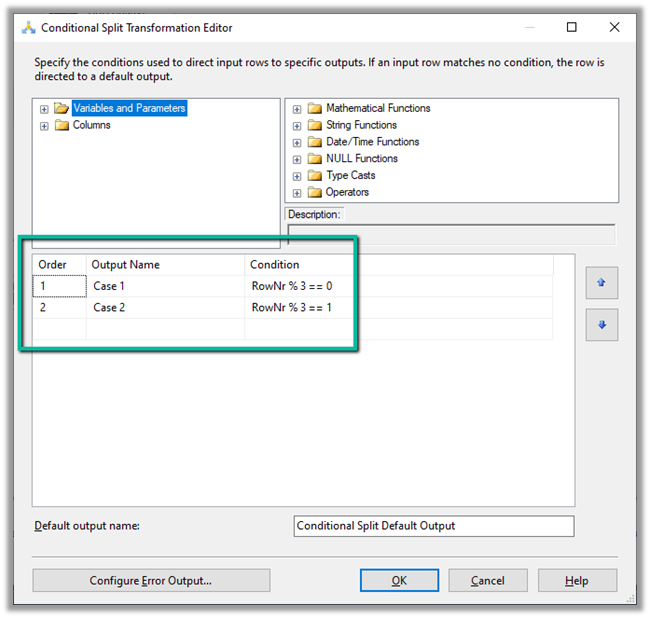Open Configure Error Output dialog

151,581
